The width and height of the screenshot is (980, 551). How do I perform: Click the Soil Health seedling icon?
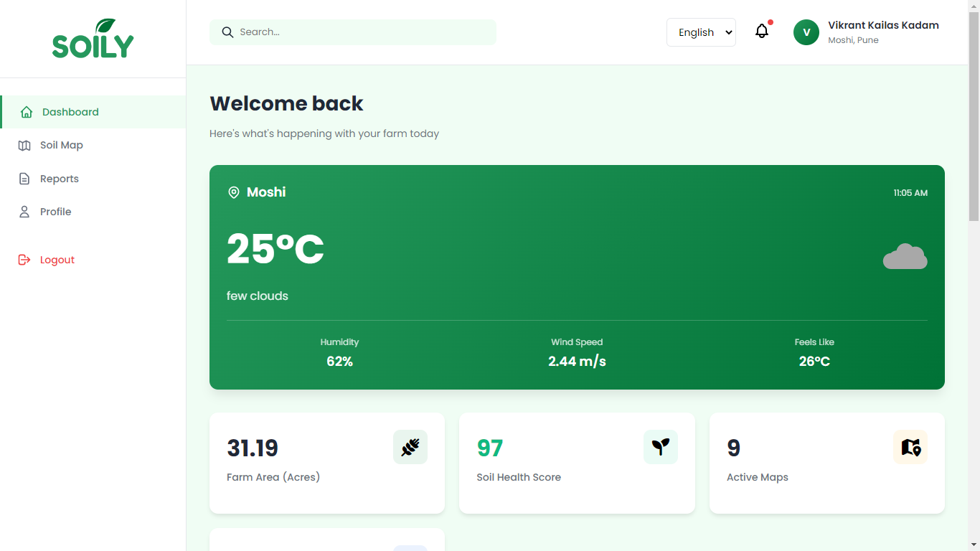pyautogui.click(x=661, y=447)
